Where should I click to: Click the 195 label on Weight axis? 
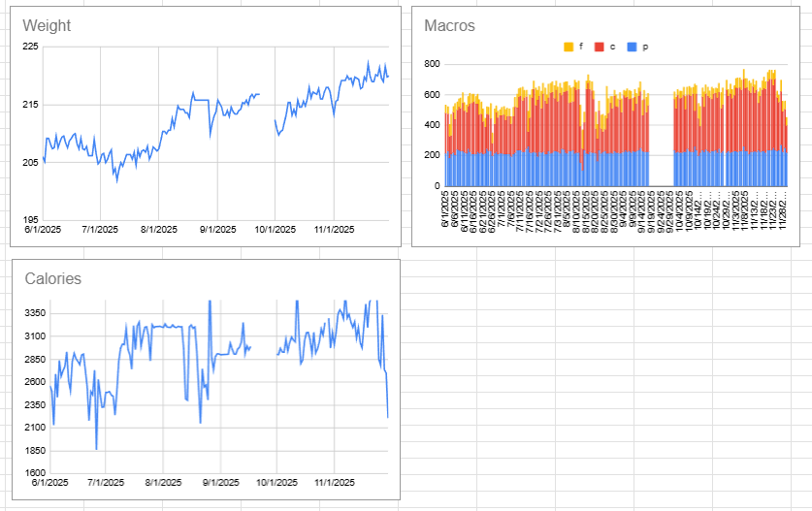(30, 220)
